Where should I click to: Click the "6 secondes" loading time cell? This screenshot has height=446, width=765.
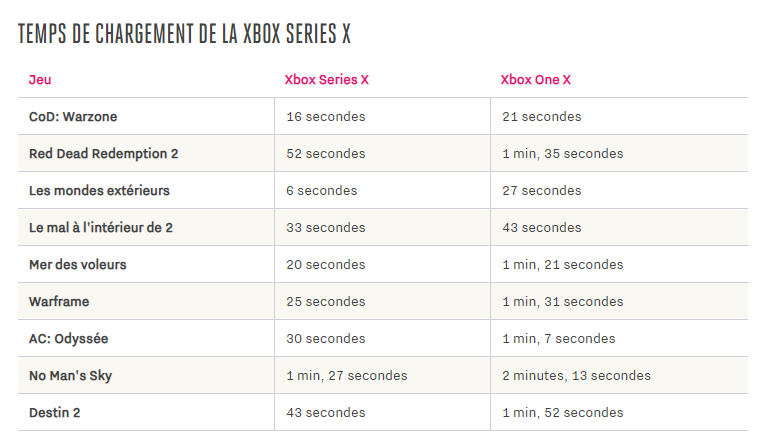pyautogui.click(x=322, y=191)
